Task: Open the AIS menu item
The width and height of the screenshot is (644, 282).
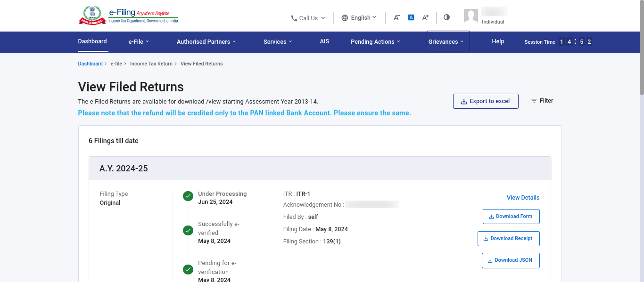Action: (x=324, y=41)
